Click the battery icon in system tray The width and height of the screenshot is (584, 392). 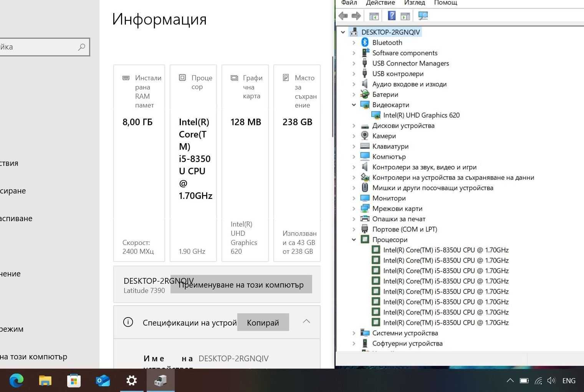[x=524, y=381]
